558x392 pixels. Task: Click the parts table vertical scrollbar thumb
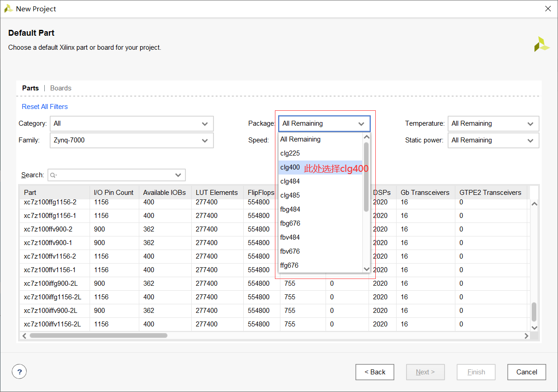(x=534, y=312)
